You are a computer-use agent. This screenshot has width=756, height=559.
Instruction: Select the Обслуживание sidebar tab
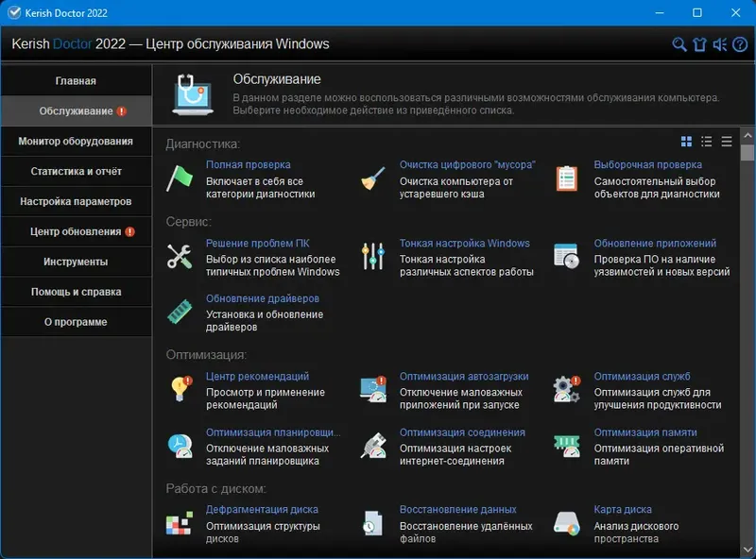tap(76, 110)
